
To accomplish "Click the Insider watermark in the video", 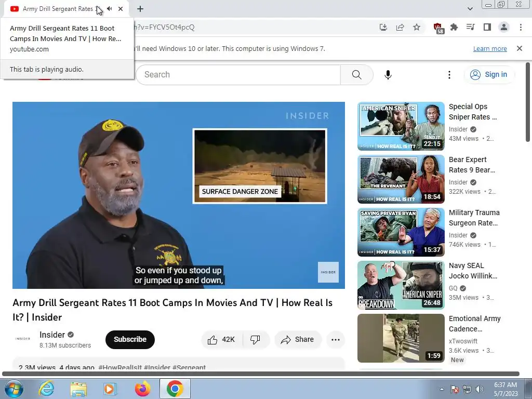I will click(x=328, y=272).
